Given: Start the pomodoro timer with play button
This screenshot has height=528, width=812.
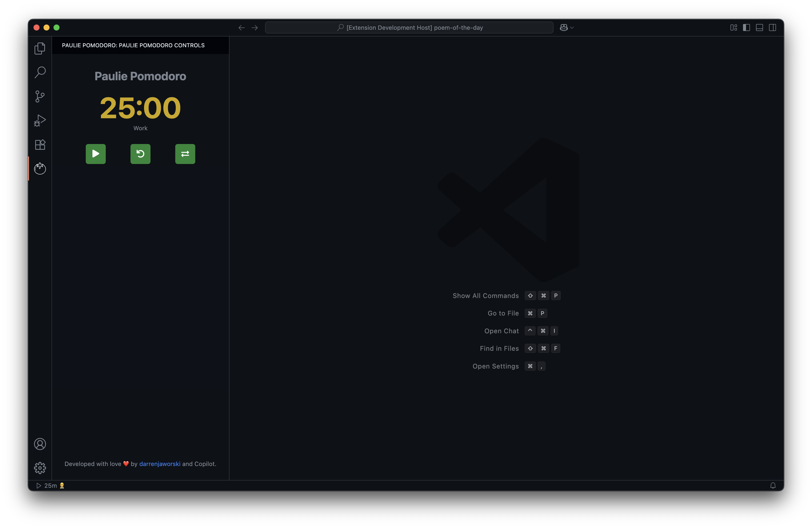Looking at the screenshot, I should [95, 154].
